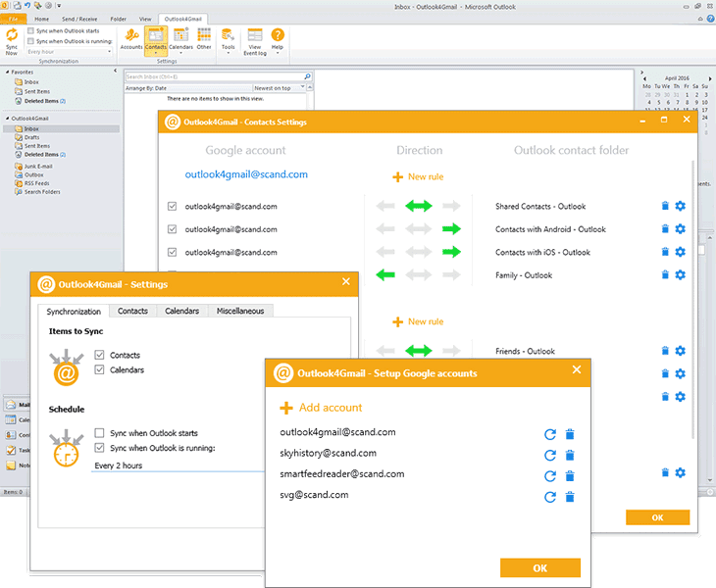Uncheck the Shared Contacts rule account checkbox
The image size is (716, 588).
[x=173, y=206]
